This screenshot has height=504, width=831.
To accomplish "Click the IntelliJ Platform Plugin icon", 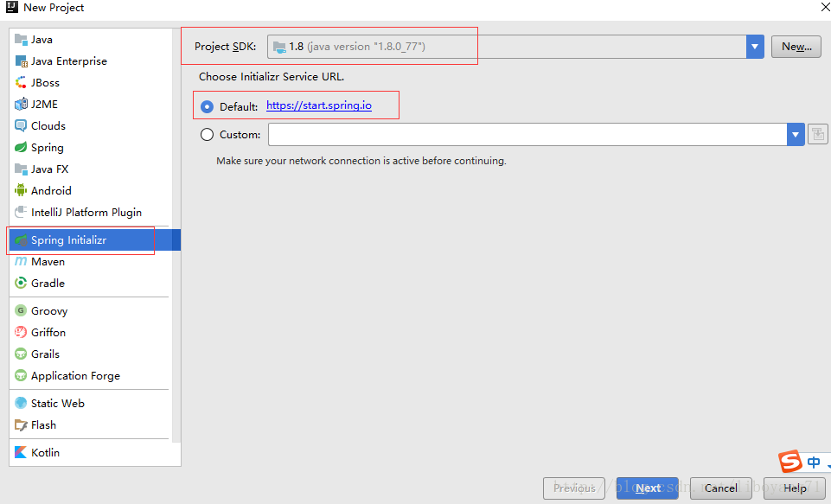I will tap(21, 212).
